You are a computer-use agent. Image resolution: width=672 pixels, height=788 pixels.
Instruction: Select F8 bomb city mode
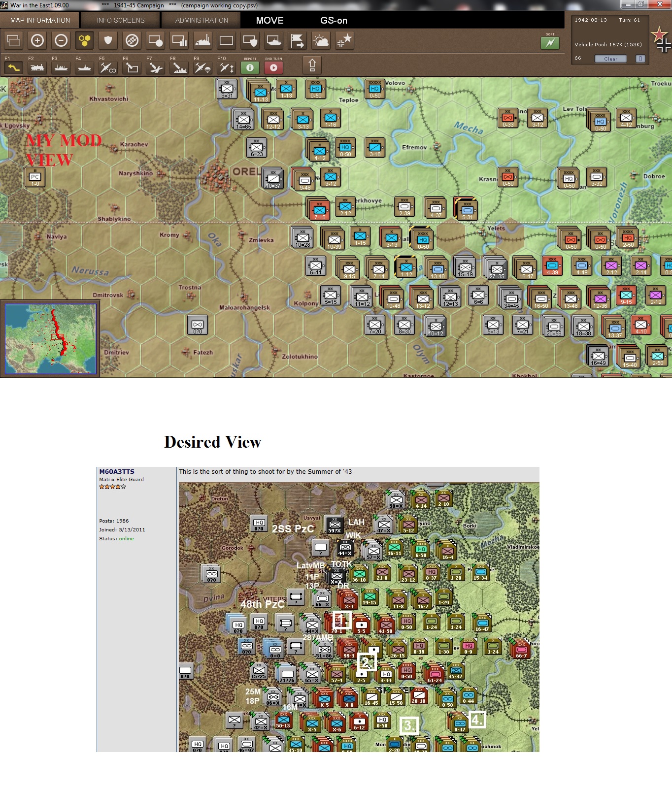pyautogui.click(x=179, y=67)
